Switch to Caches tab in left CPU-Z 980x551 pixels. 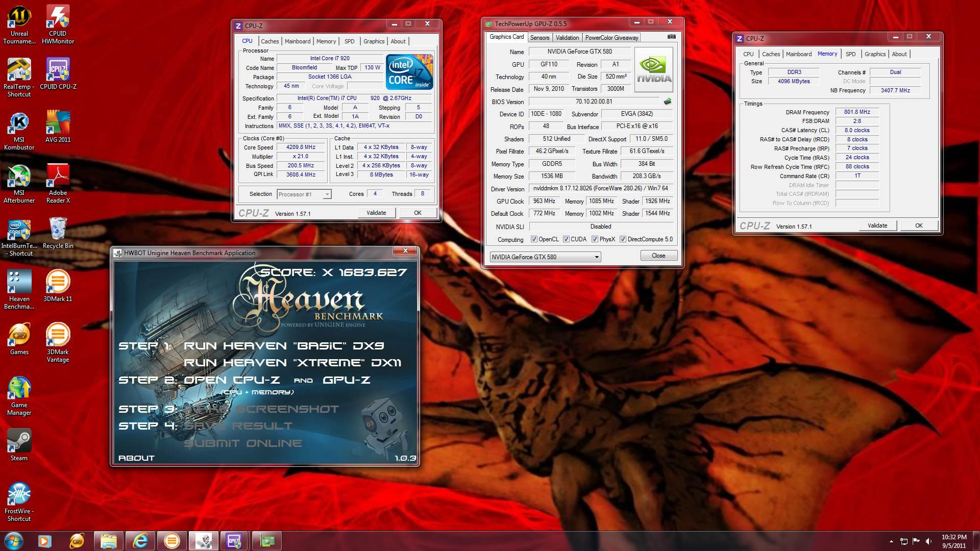pyautogui.click(x=269, y=41)
